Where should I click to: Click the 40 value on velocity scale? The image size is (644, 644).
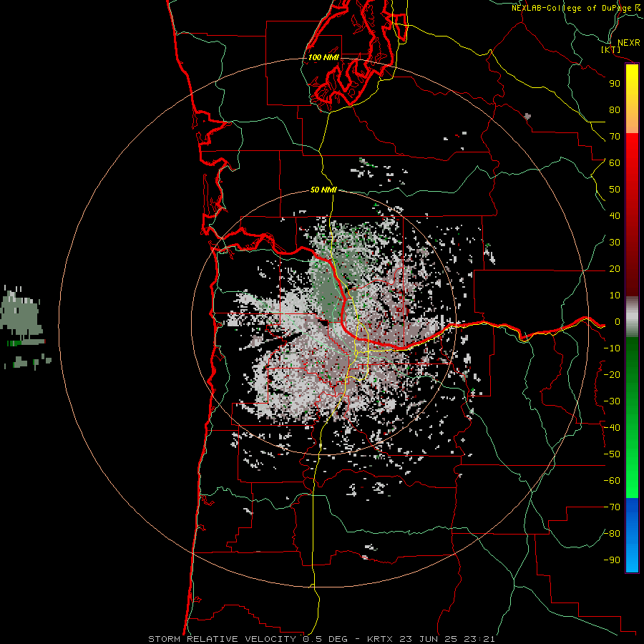(x=615, y=215)
